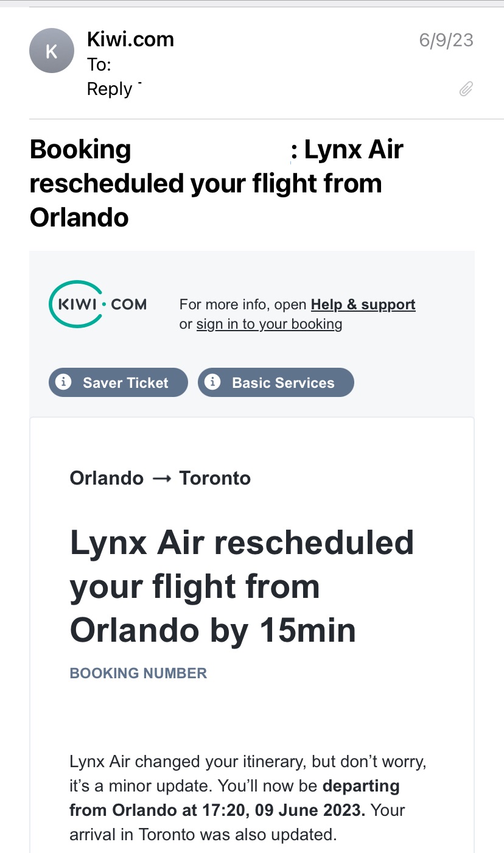Click the 'BOOKING NUMBER' label
Image resolution: width=504 pixels, height=853 pixels.
pos(138,673)
